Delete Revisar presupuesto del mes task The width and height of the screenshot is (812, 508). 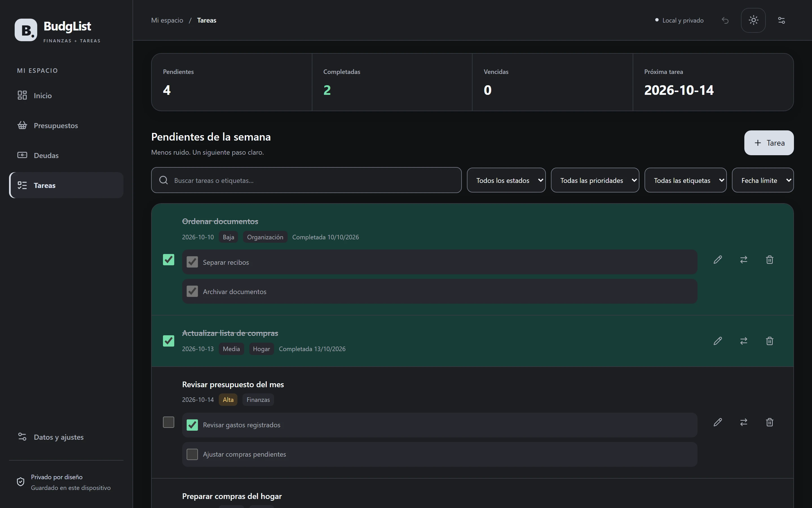[x=770, y=422]
